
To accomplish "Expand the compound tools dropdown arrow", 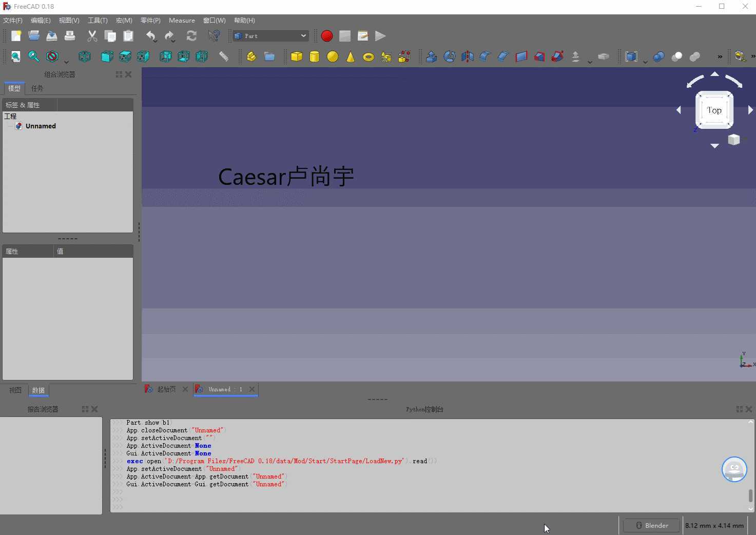I will [x=645, y=62].
